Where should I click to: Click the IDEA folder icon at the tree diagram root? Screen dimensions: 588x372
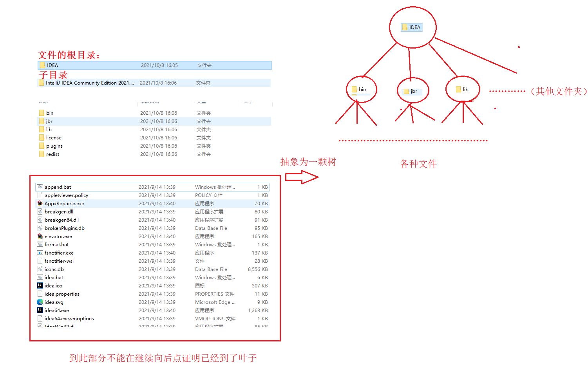(405, 27)
